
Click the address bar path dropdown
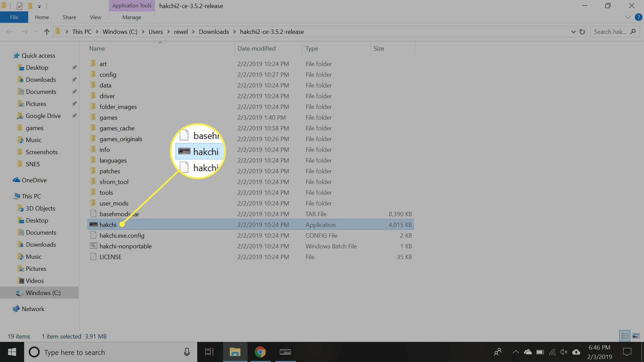[x=572, y=32]
